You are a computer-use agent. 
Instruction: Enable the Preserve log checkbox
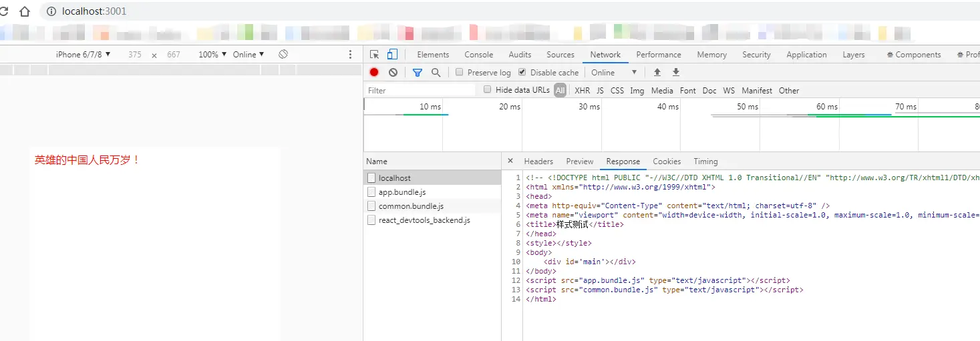click(x=459, y=72)
